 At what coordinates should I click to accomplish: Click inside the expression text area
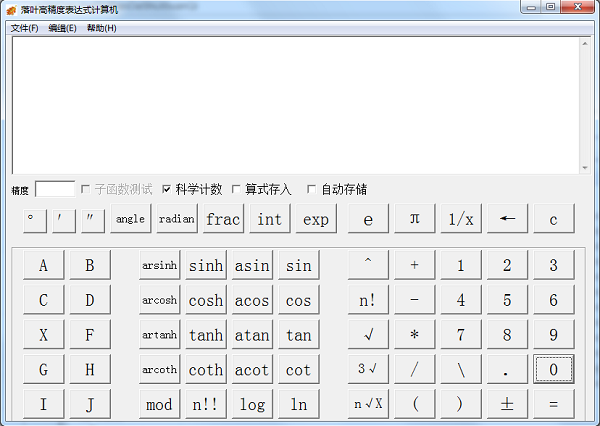pyautogui.click(x=296, y=106)
